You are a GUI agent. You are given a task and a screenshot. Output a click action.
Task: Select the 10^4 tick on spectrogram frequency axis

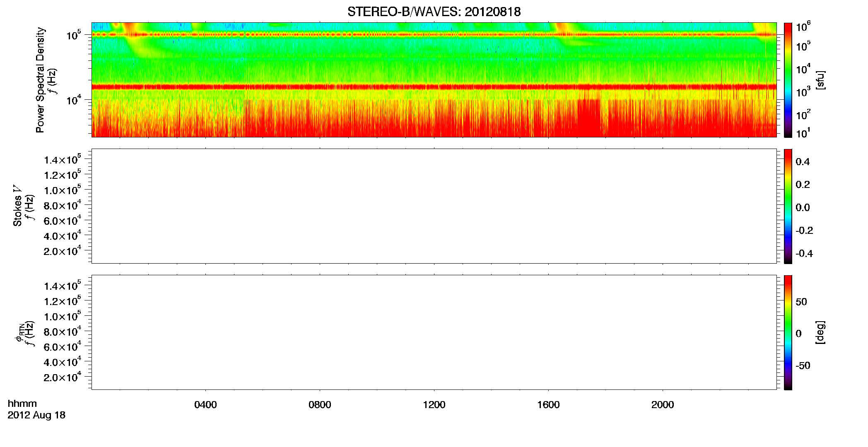click(73, 100)
